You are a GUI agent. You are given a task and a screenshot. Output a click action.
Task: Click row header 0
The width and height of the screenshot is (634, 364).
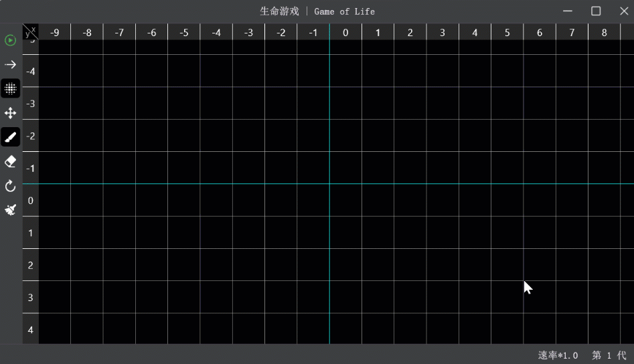point(31,200)
